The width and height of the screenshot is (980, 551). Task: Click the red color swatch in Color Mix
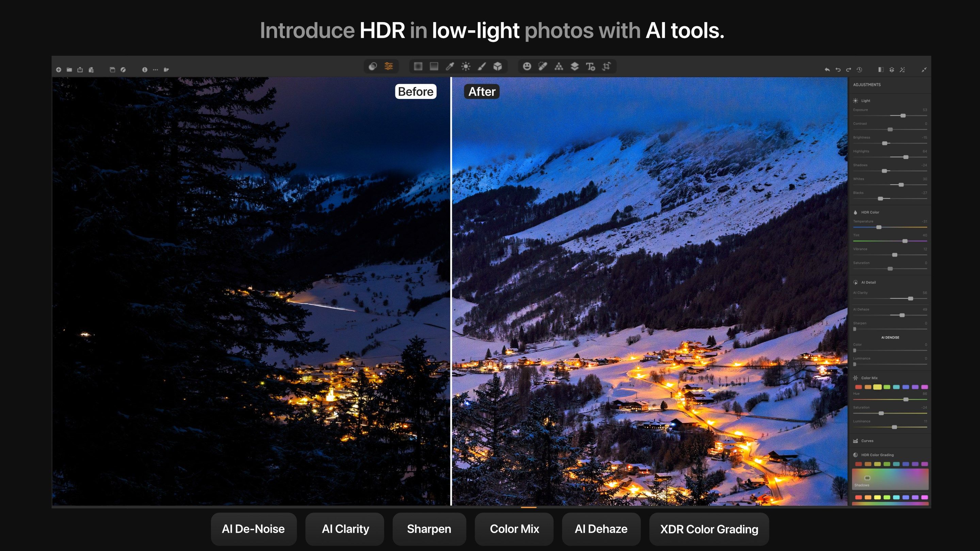tap(859, 387)
